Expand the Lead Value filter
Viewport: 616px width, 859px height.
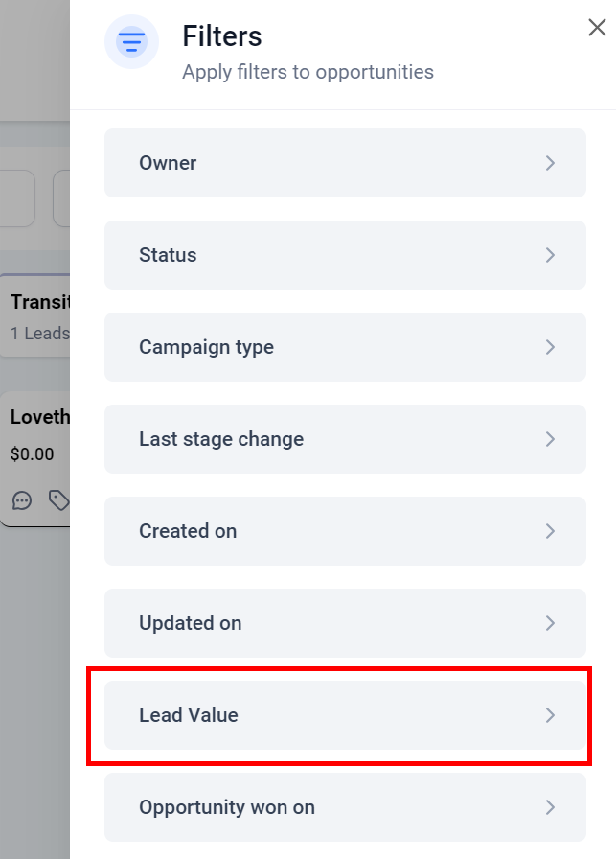pyautogui.click(x=345, y=715)
